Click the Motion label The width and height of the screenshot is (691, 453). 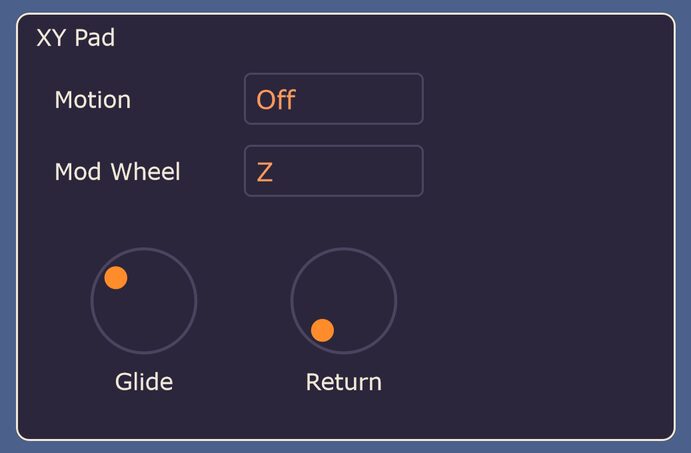pos(93,100)
